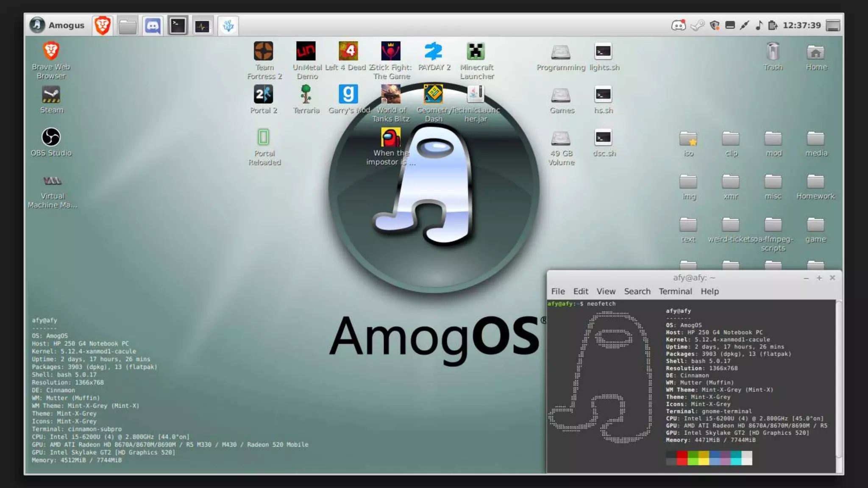This screenshot has width=868, height=488.
Task: Click the Discord tray icon with notification
Action: click(678, 25)
